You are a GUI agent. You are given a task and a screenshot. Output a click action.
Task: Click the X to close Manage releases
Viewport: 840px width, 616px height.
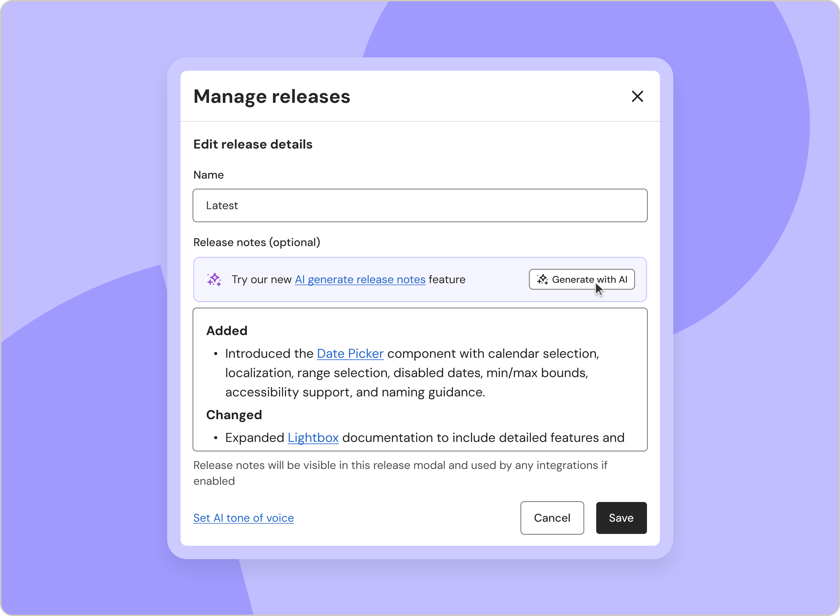pyautogui.click(x=638, y=96)
